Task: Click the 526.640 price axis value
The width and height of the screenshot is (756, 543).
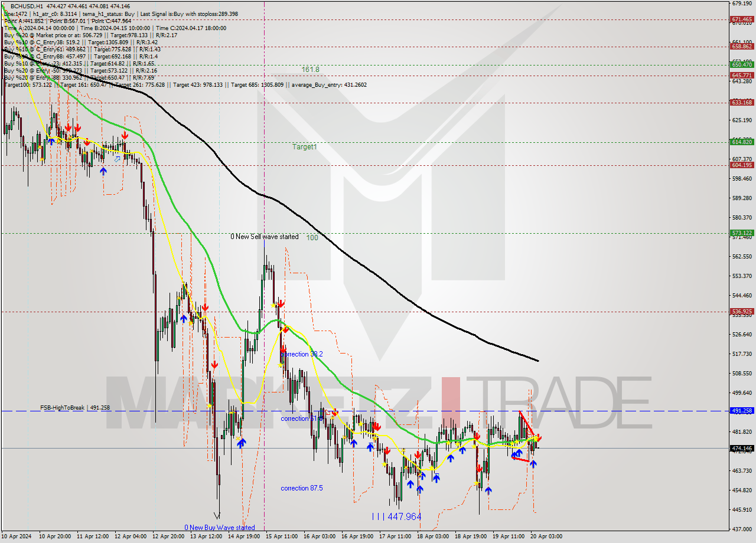Action: click(741, 335)
